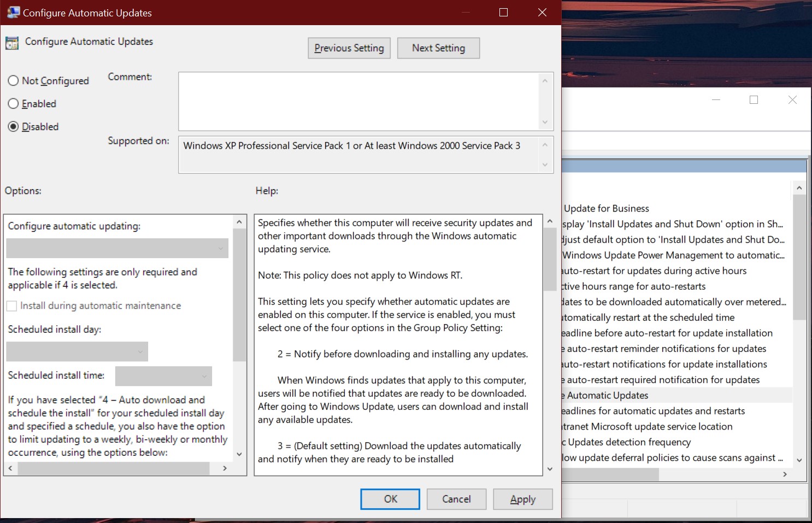Go to Next Setting
The image size is (812, 523).
[438, 48]
